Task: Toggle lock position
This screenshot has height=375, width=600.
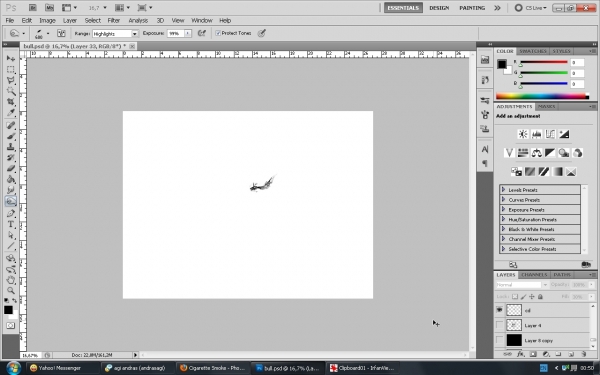Action: tap(532, 297)
